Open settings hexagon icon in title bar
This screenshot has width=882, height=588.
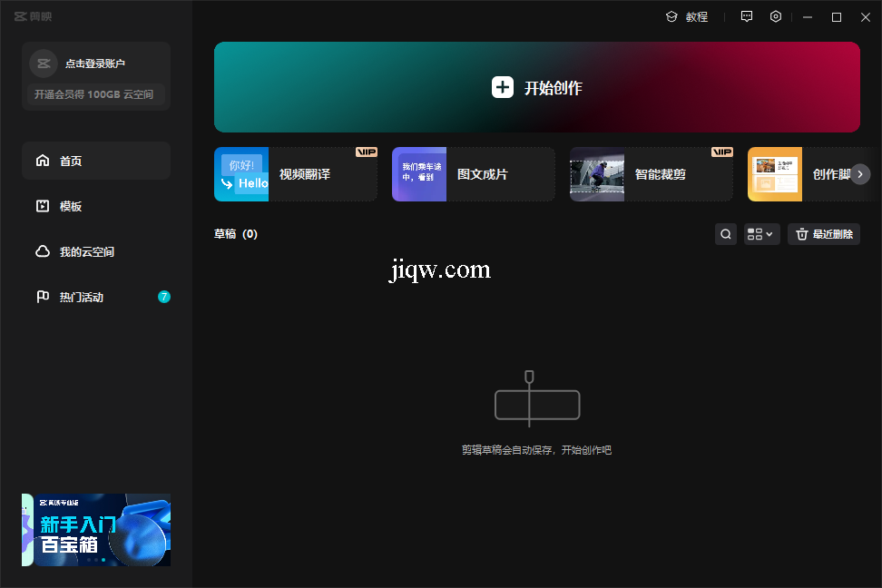(x=776, y=16)
